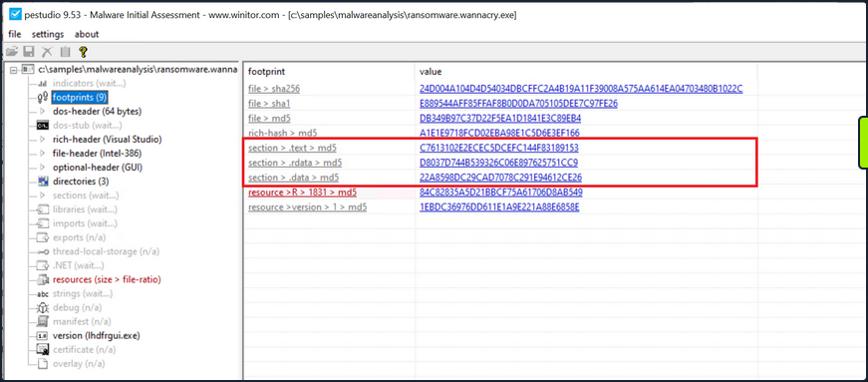
Task: Open the file sha1 hash link
Action: coord(518,104)
